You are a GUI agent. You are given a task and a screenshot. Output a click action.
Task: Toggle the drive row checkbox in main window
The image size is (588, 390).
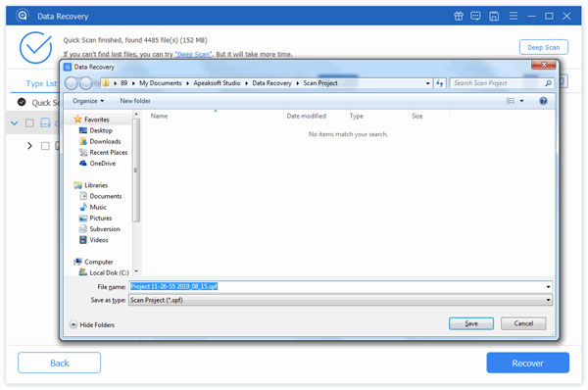(29, 123)
